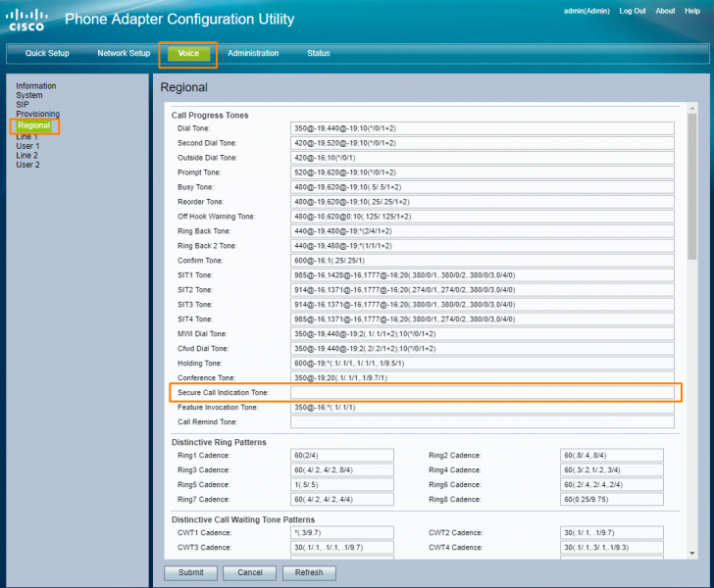Click the Cancel button
Viewport: 714px width, 588px height.
(x=249, y=572)
